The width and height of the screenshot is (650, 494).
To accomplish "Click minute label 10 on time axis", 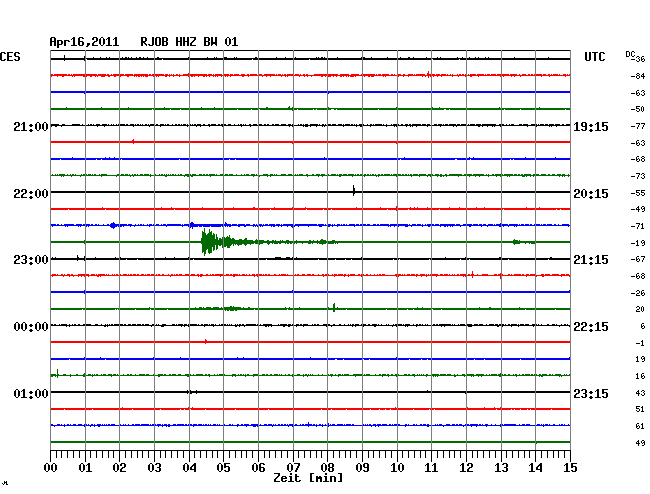I will point(397,468).
